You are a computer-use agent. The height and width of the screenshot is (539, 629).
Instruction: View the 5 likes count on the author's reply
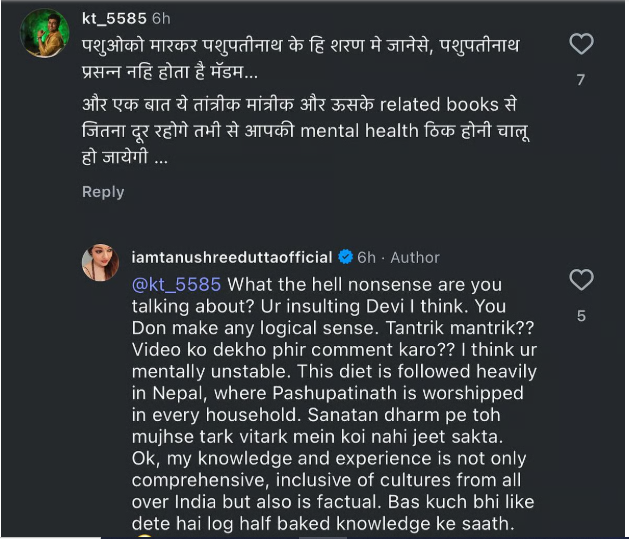point(581,316)
